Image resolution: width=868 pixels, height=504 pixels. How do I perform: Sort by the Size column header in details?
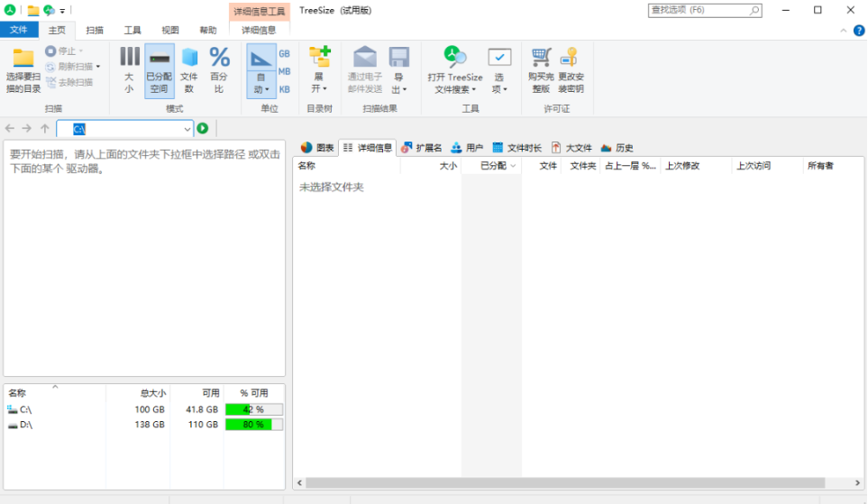click(431, 166)
